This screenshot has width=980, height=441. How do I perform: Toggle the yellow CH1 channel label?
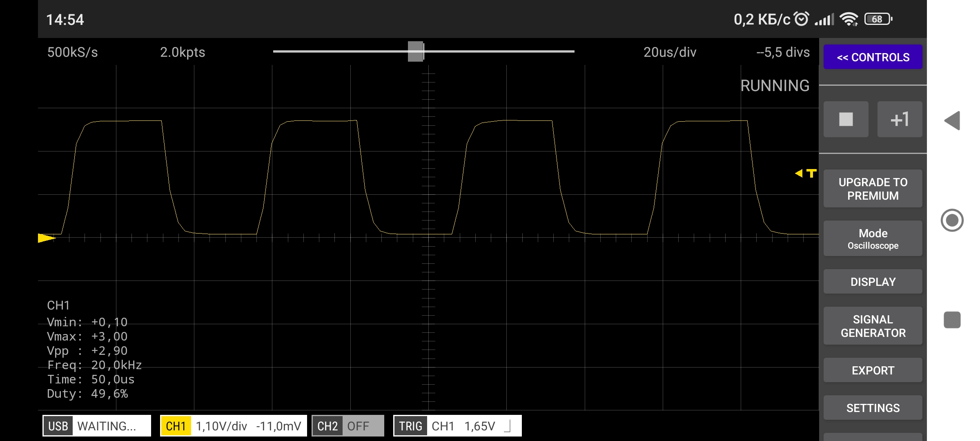[x=176, y=426]
